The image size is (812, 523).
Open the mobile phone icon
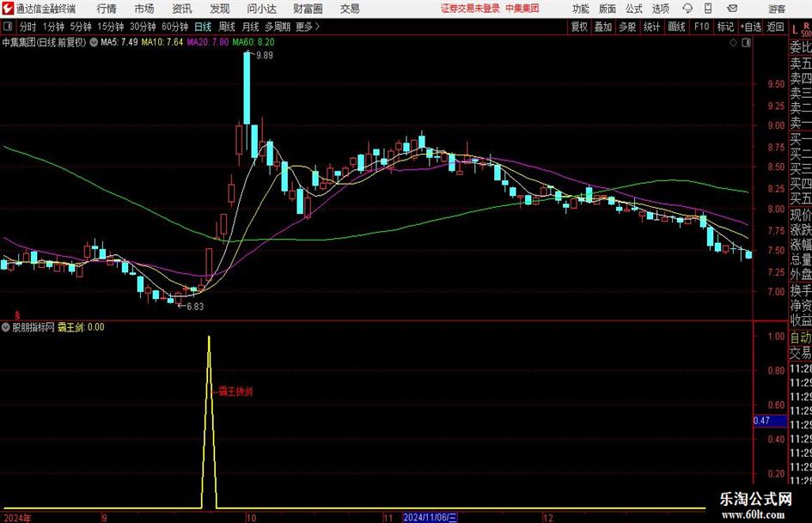[708, 9]
